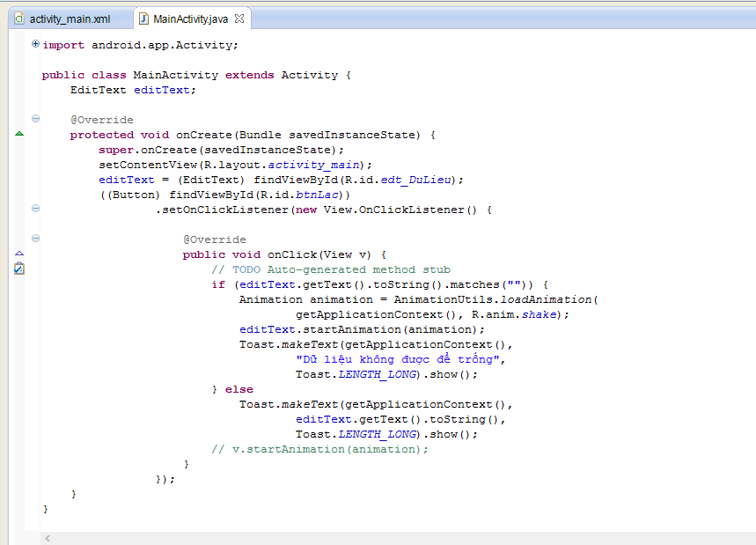Click 'AnimationUtils.loadAnimation(' text
756x545 pixels.
(496, 299)
